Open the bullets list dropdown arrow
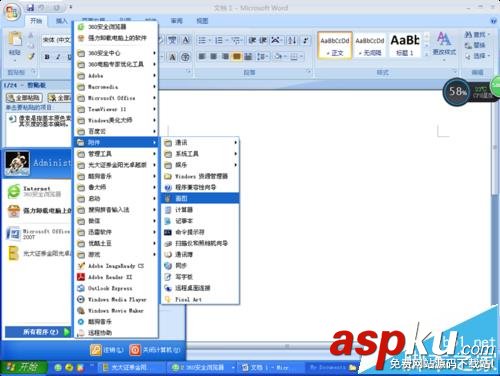The width and height of the screenshot is (500, 376). pos(210,41)
